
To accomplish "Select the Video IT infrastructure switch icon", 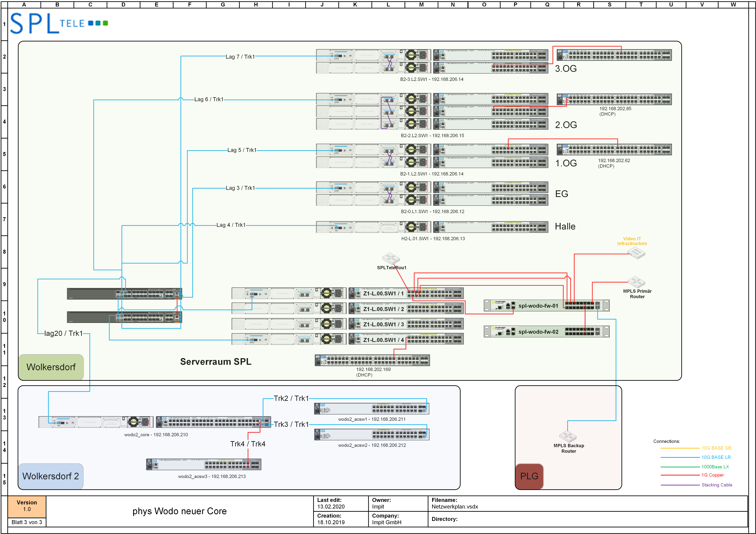I will pyautogui.click(x=636, y=253).
